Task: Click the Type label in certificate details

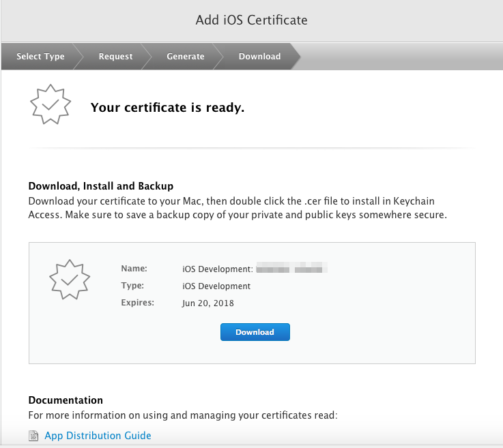Action: point(132,286)
